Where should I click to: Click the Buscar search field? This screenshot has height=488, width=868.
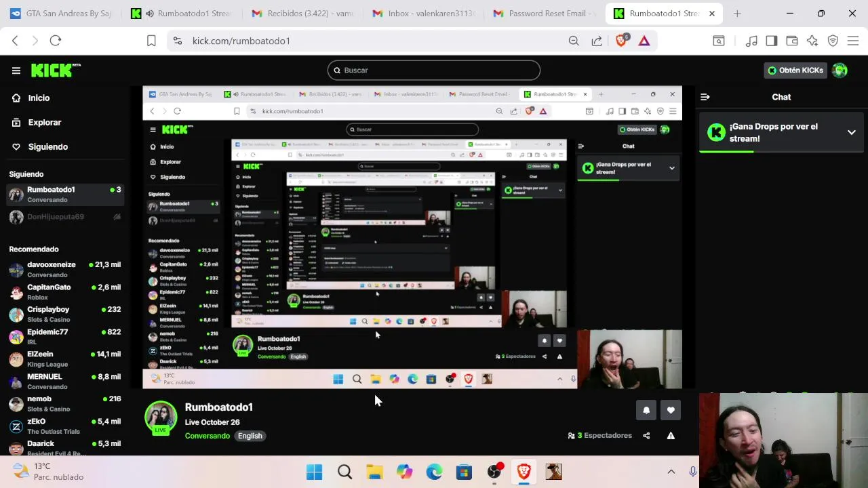[x=434, y=70]
